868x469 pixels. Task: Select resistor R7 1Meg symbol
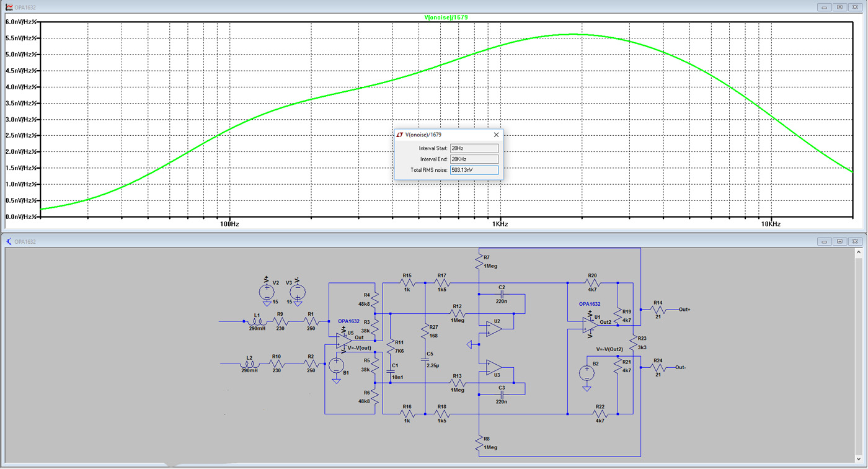(x=479, y=262)
